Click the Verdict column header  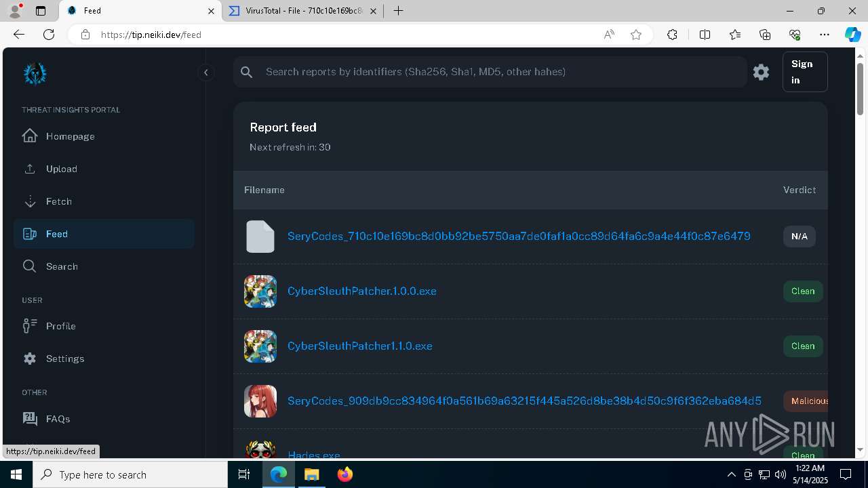tap(800, 190)
